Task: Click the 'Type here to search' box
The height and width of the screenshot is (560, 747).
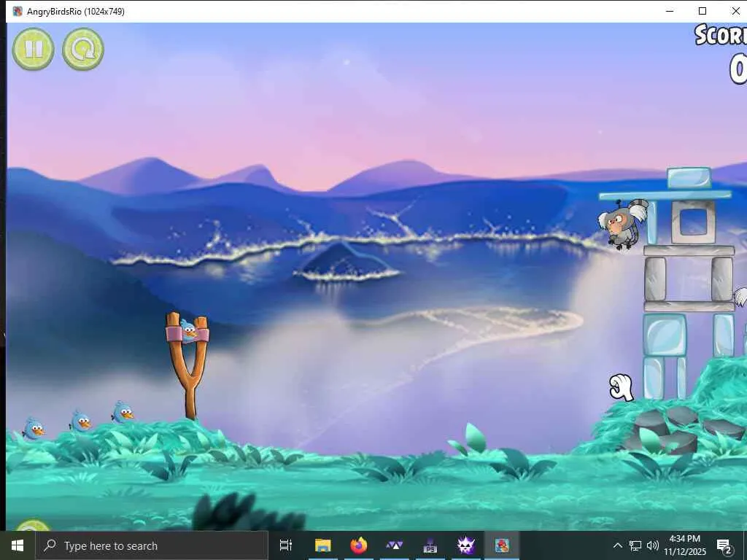Action: click(152, 545)
